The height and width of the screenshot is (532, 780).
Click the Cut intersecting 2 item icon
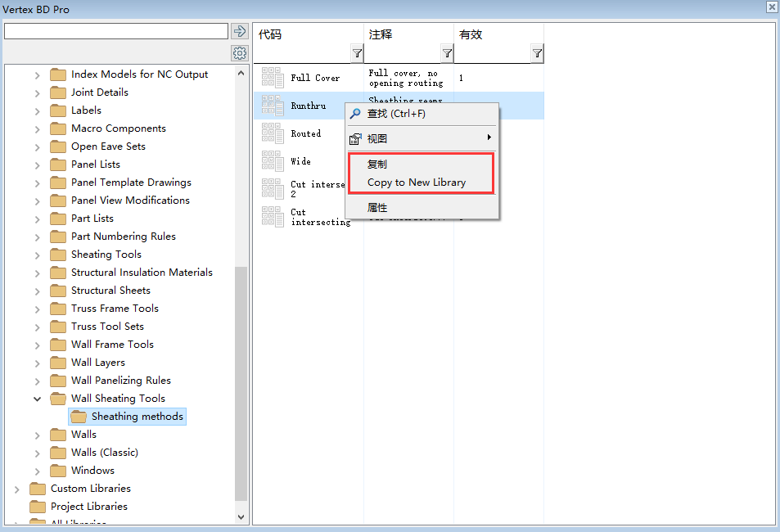pos(273,189)
